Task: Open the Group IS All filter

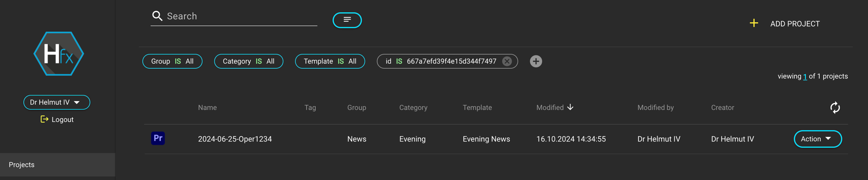Action: coord(172,61)
